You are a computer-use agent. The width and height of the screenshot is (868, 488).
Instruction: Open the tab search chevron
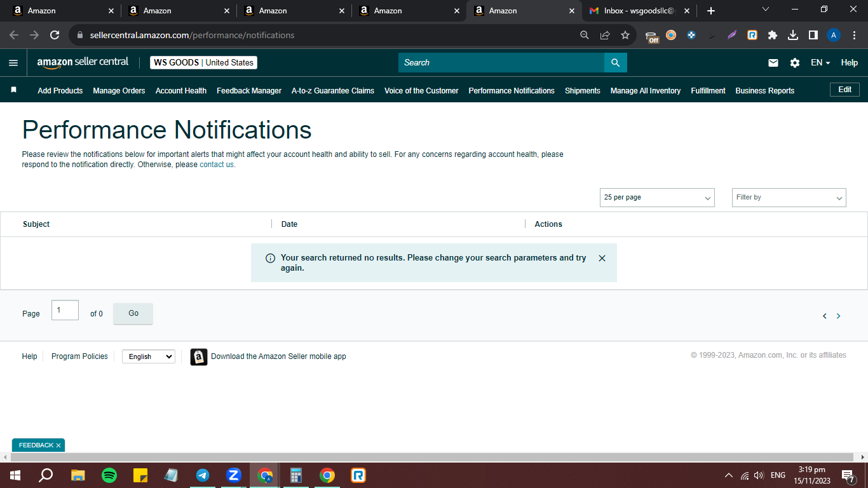coord(766,10)
